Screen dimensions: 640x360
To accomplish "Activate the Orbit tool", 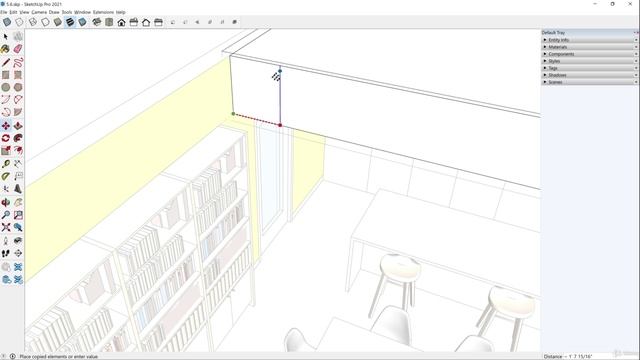I will [6, 202].
